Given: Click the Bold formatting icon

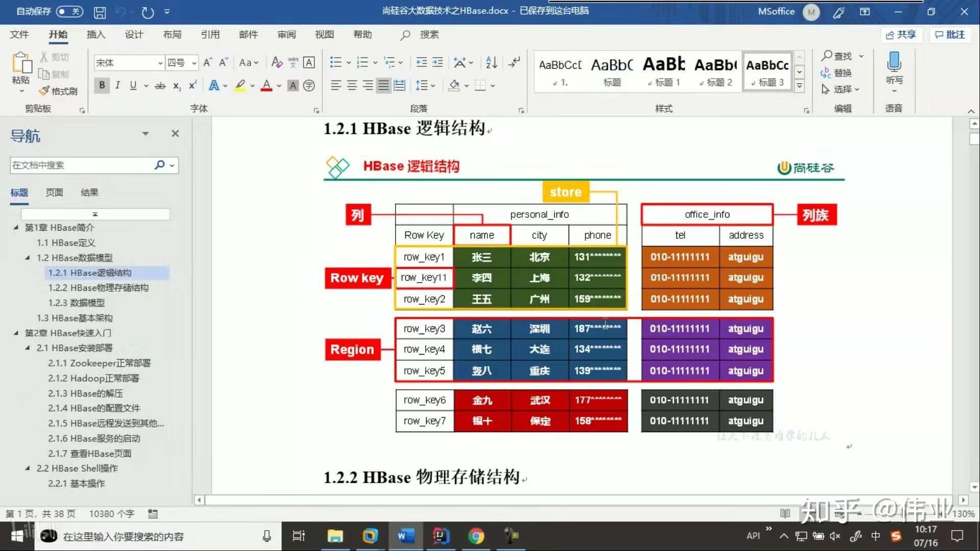Looking at the screenshot, I should point(101,85).
